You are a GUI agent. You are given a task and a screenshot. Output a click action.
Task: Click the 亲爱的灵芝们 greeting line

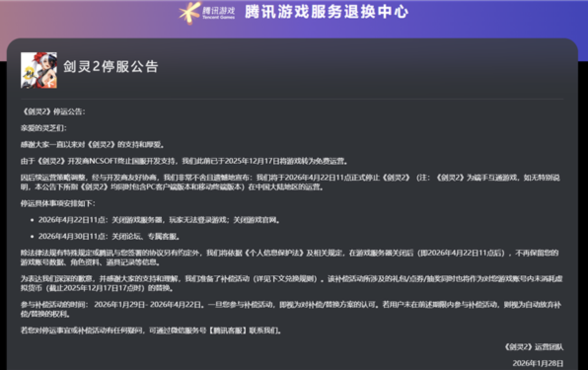pos(43,128)
